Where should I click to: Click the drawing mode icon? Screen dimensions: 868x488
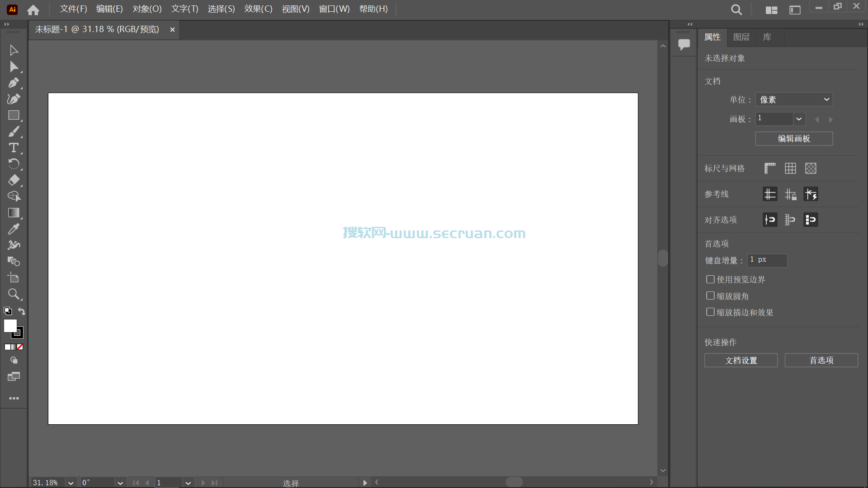tap(14, 361)
